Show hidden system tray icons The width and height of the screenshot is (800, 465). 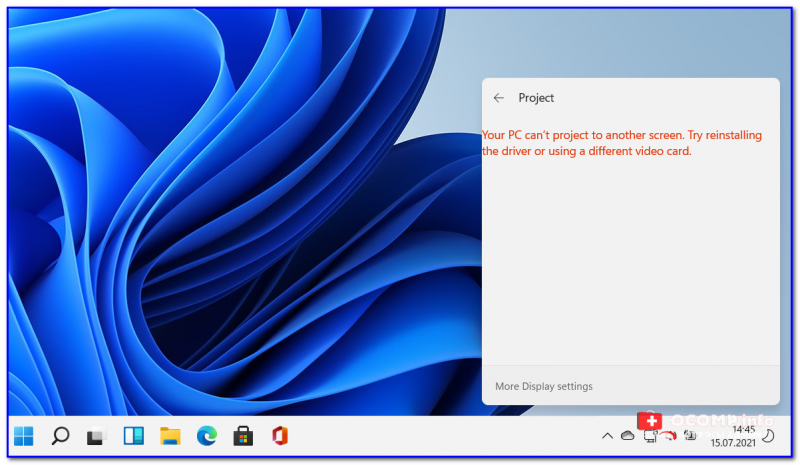(607, 436)
